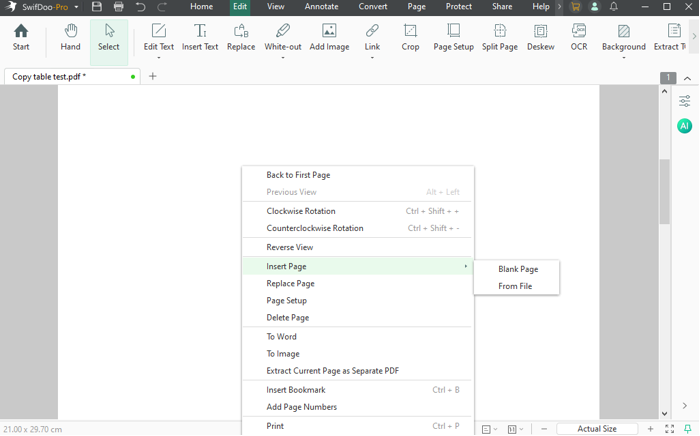Select the Crop tool

pos(410,37)
